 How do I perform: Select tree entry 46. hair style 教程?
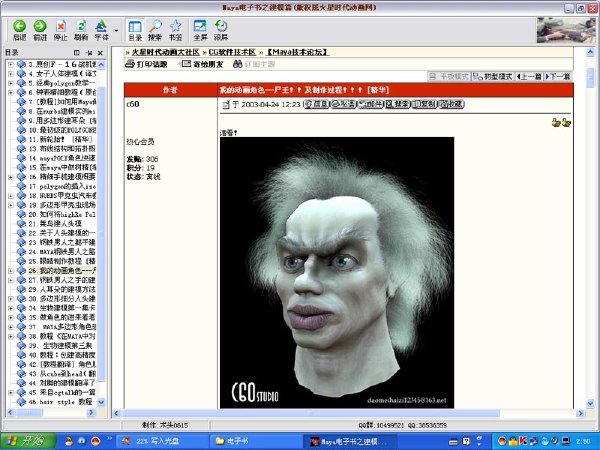point(60,402)
